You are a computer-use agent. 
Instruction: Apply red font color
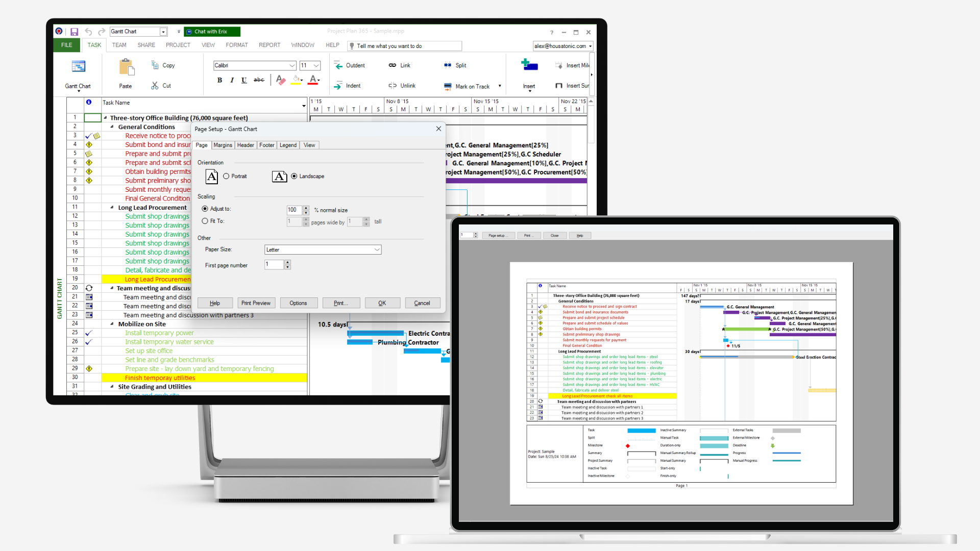313,80
